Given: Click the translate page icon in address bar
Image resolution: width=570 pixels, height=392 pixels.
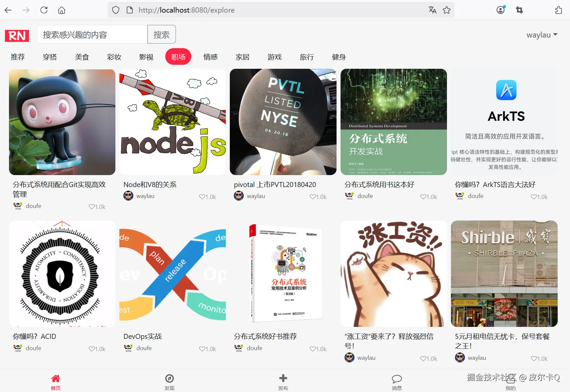Looking at the screenshot, I should click(x=432, y=10).
